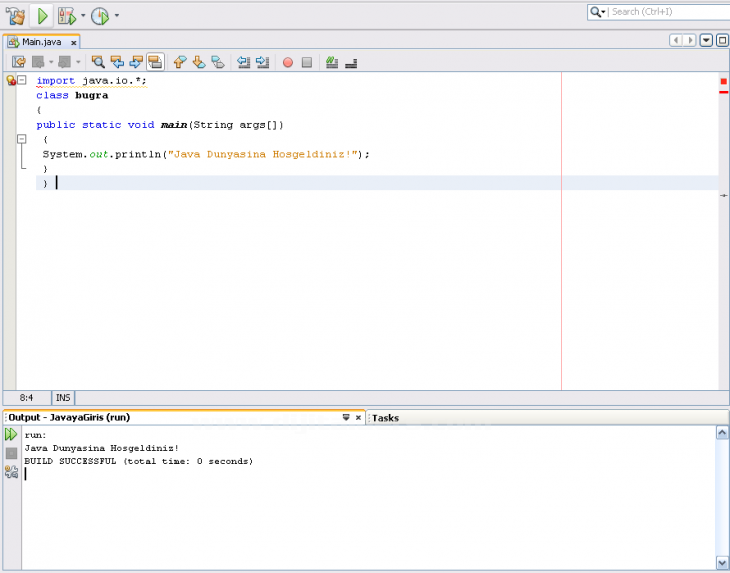The image size is (730, 573).
Task: Switch to the Tasks tab
Action: [x=385, y=418]
